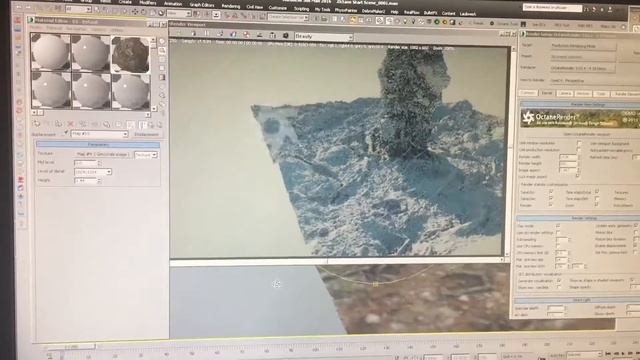Click Go Forward to Sibling icon
Viewport: 640px width, 360px height.
point(159,125)
